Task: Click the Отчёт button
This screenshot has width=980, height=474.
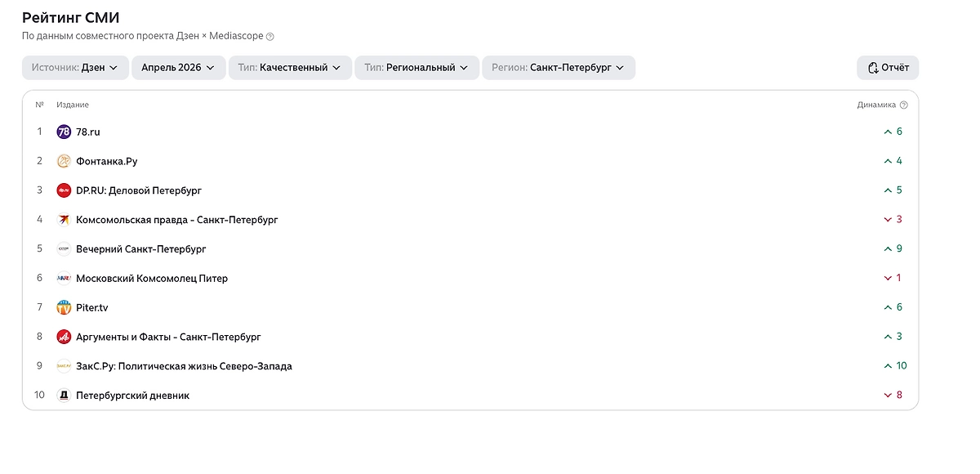Action: click(888, 68)
